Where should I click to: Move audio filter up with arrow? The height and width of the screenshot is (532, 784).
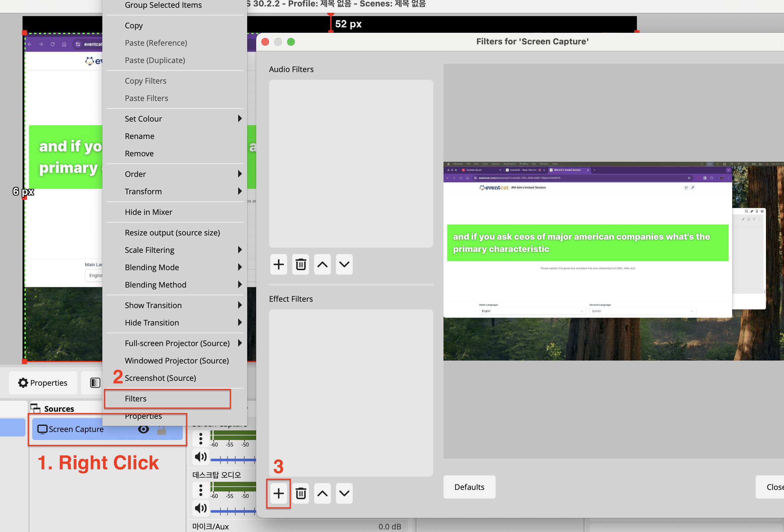(x=322, y=264)
